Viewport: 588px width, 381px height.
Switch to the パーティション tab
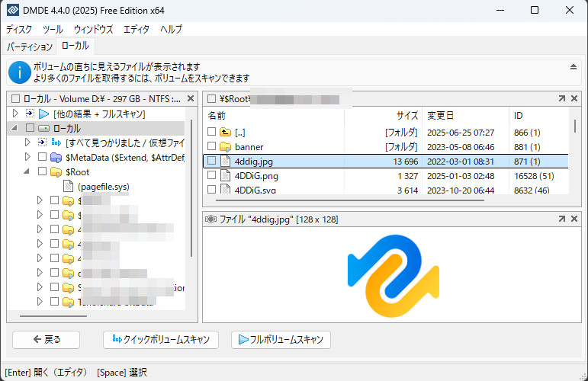click(x=30, y=46)
